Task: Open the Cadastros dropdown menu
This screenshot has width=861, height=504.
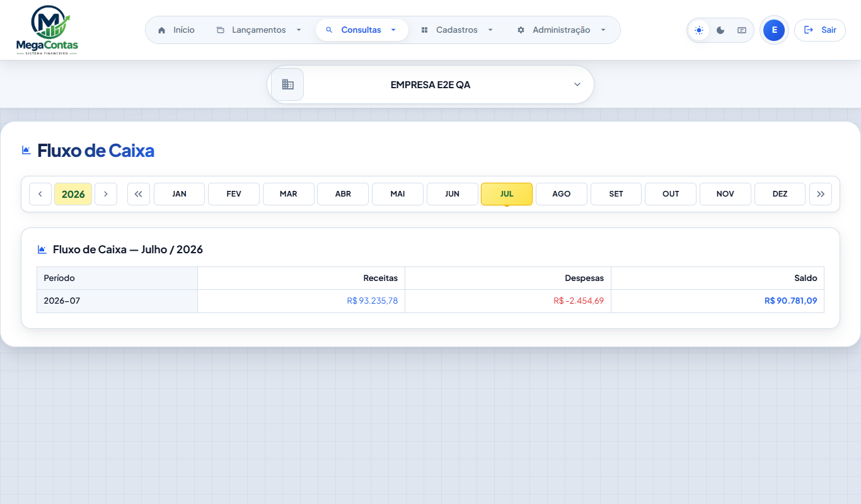Action: point(457,30)
